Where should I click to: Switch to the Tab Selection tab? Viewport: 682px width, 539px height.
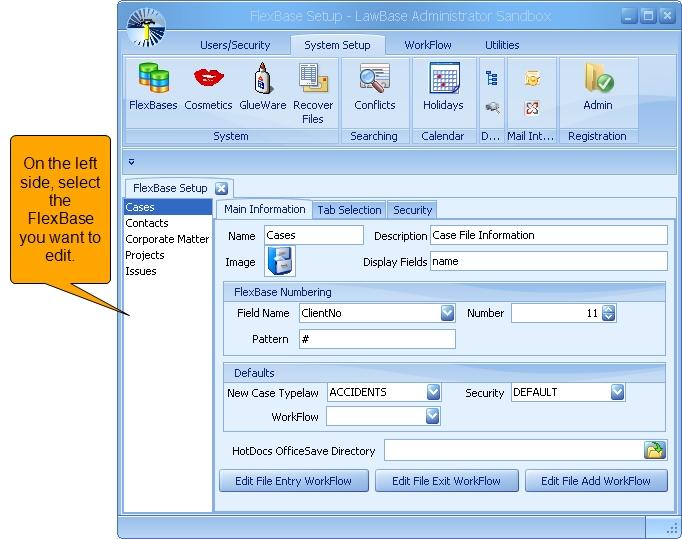click(349, 210)
